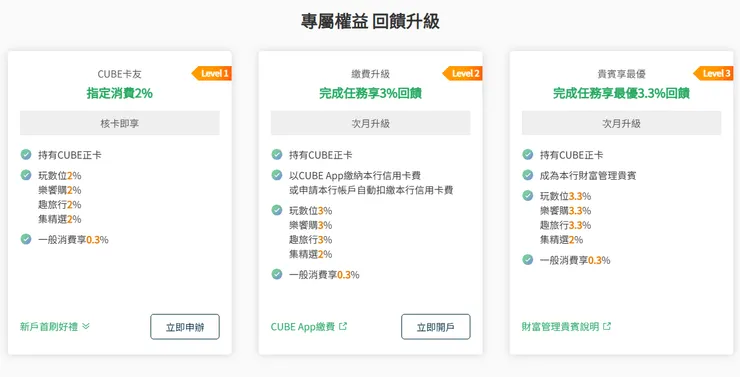Click 次月升級 gray bar in 貴賓享最優 card

coord(622,123)
